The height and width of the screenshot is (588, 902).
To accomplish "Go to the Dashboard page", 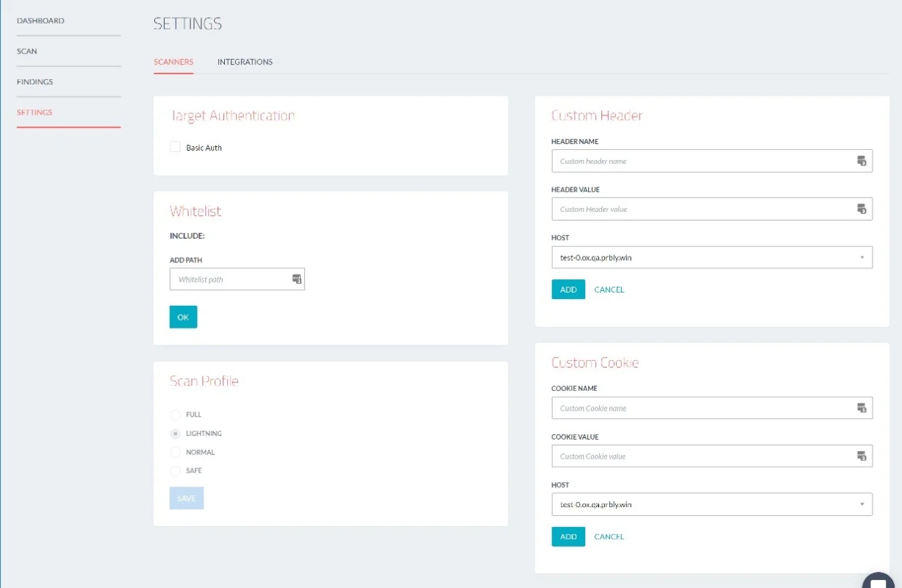I will click(40, 21).
